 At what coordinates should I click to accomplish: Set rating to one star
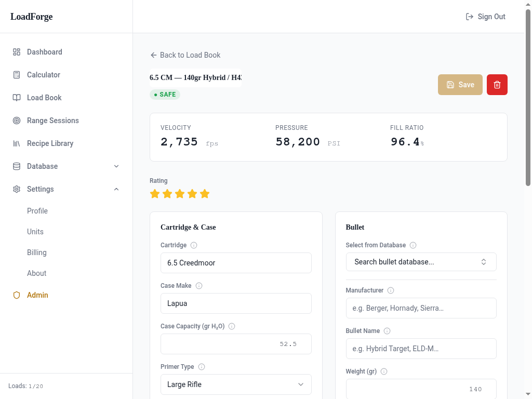tap(155, 194)
